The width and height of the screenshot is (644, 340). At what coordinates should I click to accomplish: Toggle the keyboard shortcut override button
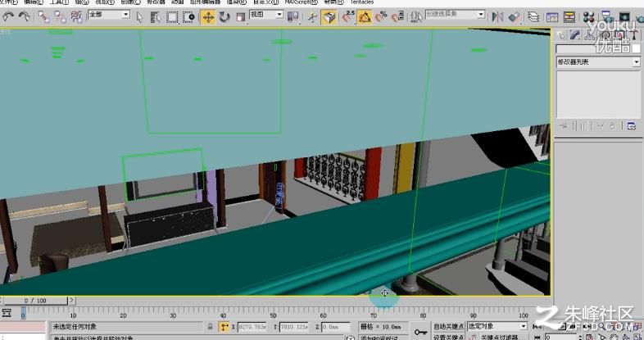pyautogui.click(x=329, y=17)
